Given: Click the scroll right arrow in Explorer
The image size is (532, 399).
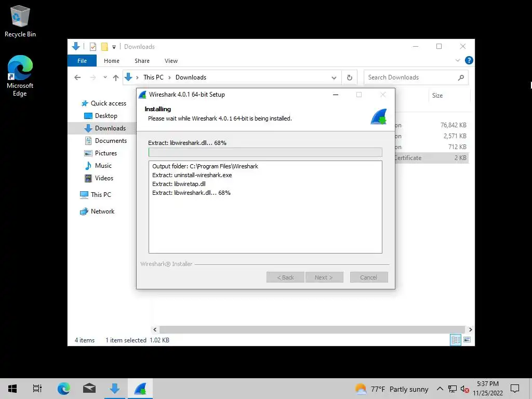Looking at the screenshot, I should (470, 329).
